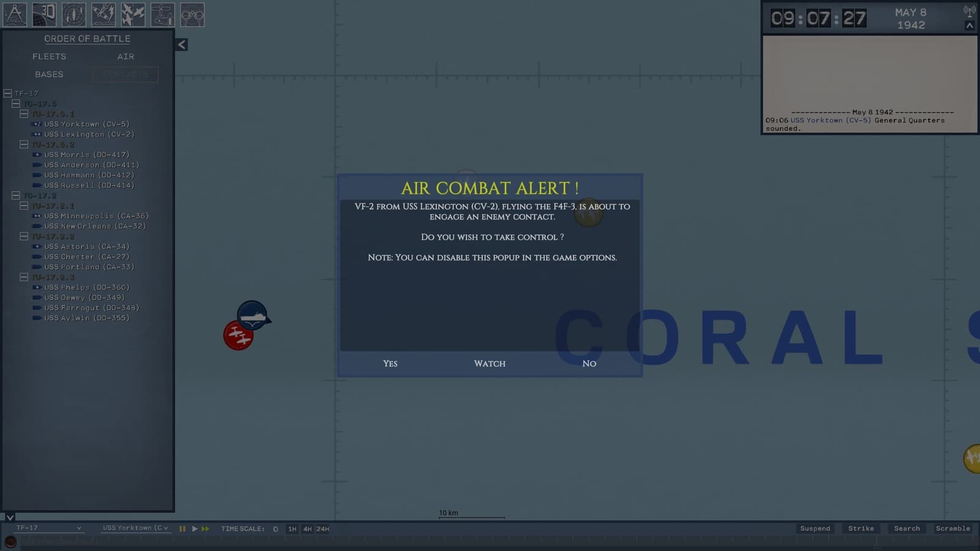Open the carrier flight deck icon
The height and width of the screenshot is (551, 980).
click(x=162, y=15)
